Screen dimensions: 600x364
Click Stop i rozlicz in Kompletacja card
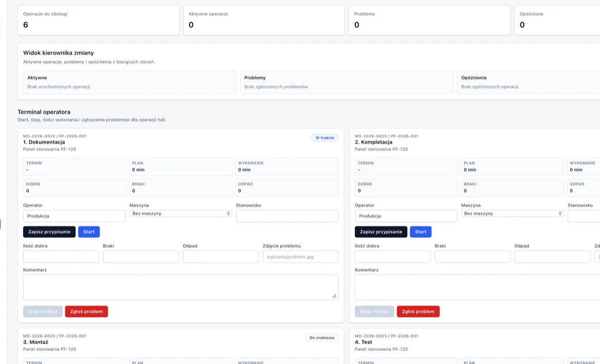[x=375, y=311]
